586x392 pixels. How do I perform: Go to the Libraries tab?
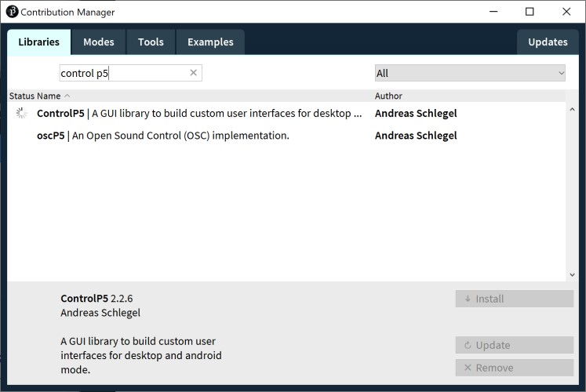coord(39,42)
